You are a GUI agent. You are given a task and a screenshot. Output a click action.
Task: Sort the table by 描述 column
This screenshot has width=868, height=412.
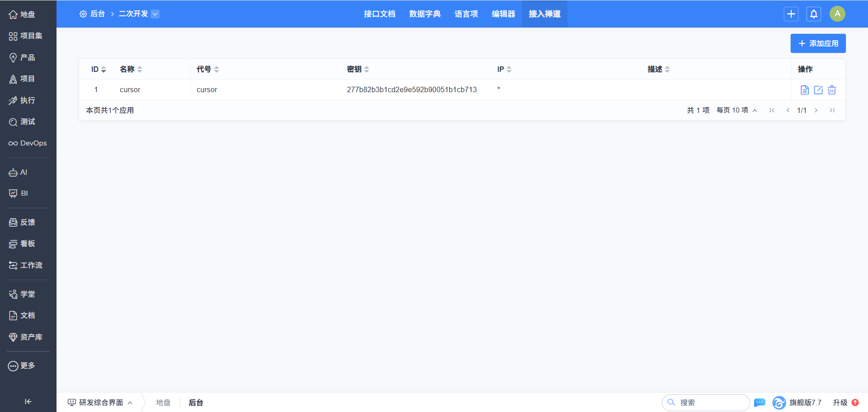[658, 69]
